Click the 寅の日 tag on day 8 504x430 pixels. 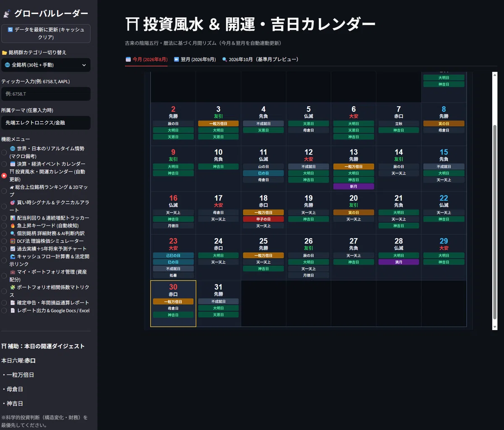tap(444, 124)
